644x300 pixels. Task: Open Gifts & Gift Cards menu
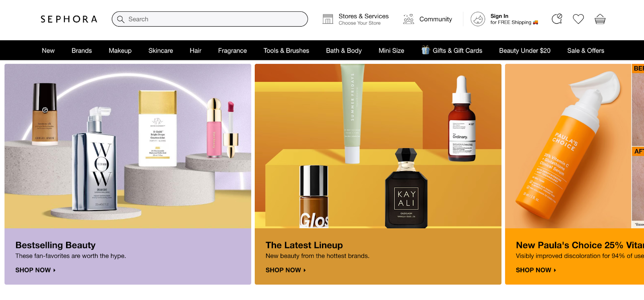coord(457,50)
